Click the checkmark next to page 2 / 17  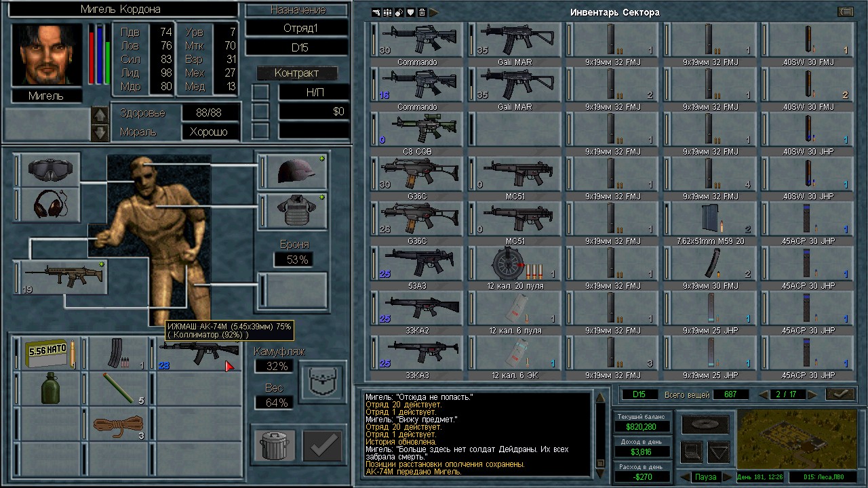[x=840, y=394]
